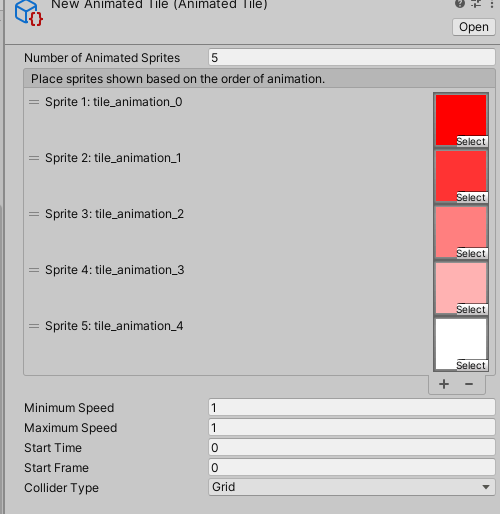This screenshot has height=514, width=500.
Task: Remove a sprite with the minus button
Action: (469, 384)
